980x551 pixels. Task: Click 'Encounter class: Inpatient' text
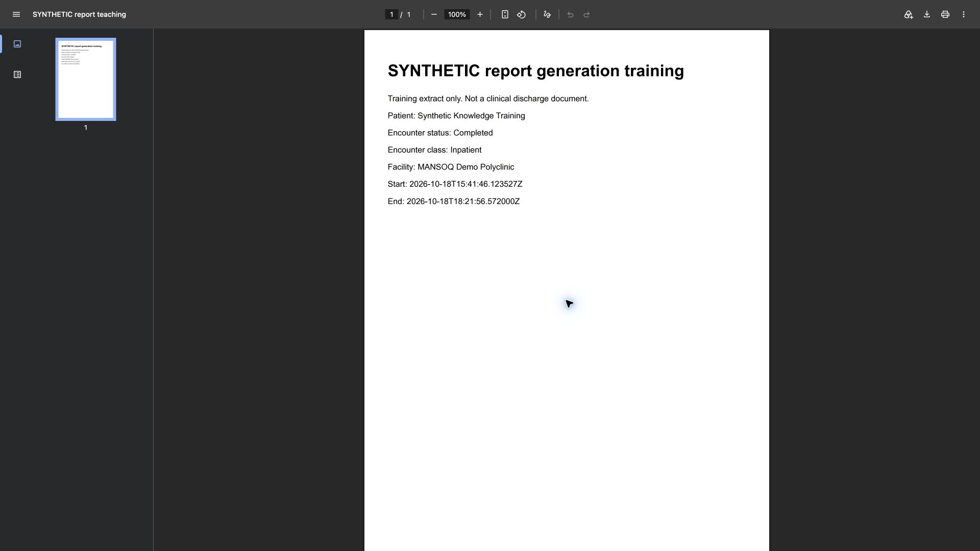(434, 150)
